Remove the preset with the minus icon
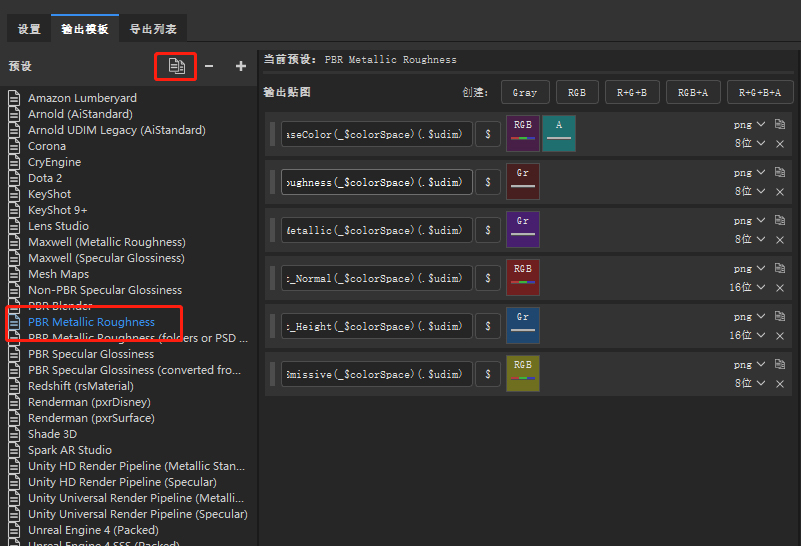 (209, 66)
